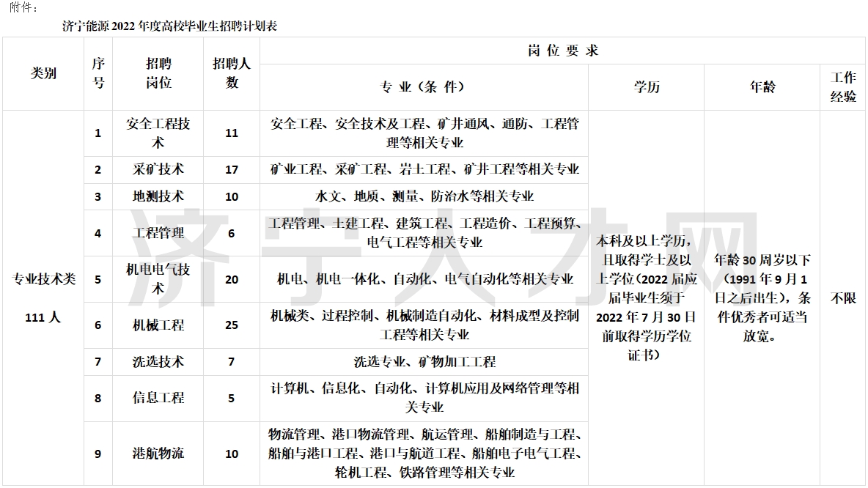The image size is (868, 488).
Task: Click the 洗选专业、矿物加工工程 cell
Action: click(424, 362)
